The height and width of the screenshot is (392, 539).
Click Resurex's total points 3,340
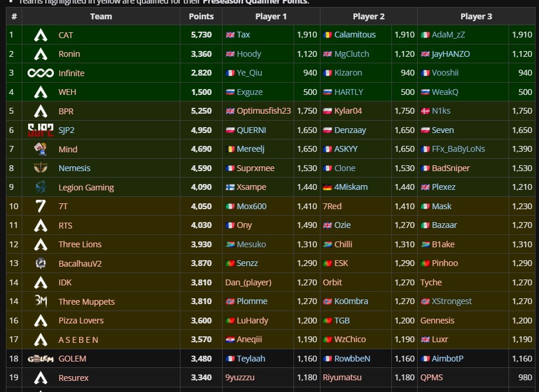tap(201, 377)
